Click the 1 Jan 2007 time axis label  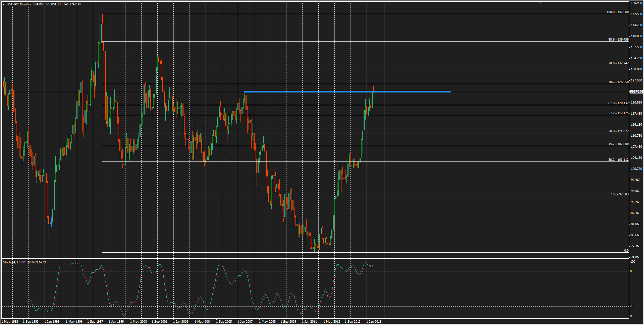(245, 322)
